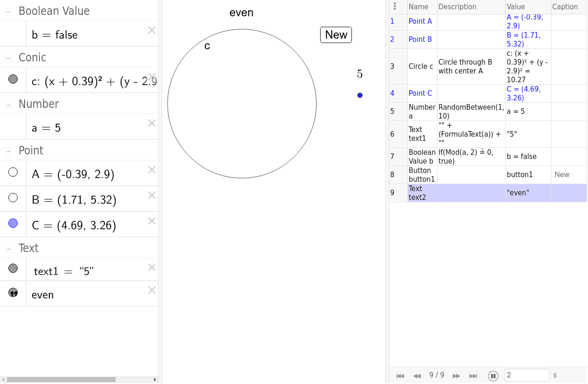This screenshot has width=588, height=384.
Task: Jump to the first construction step
Action: [400, 376]
